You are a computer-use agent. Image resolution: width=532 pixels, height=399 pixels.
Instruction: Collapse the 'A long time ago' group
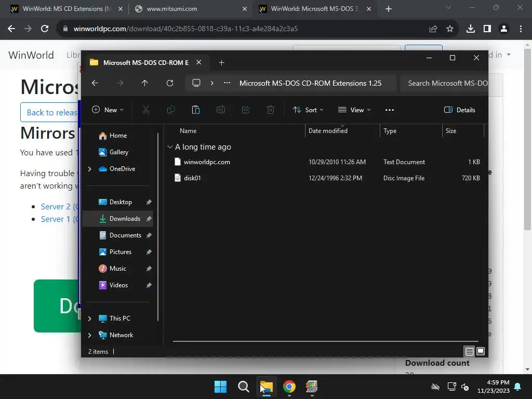170,147
